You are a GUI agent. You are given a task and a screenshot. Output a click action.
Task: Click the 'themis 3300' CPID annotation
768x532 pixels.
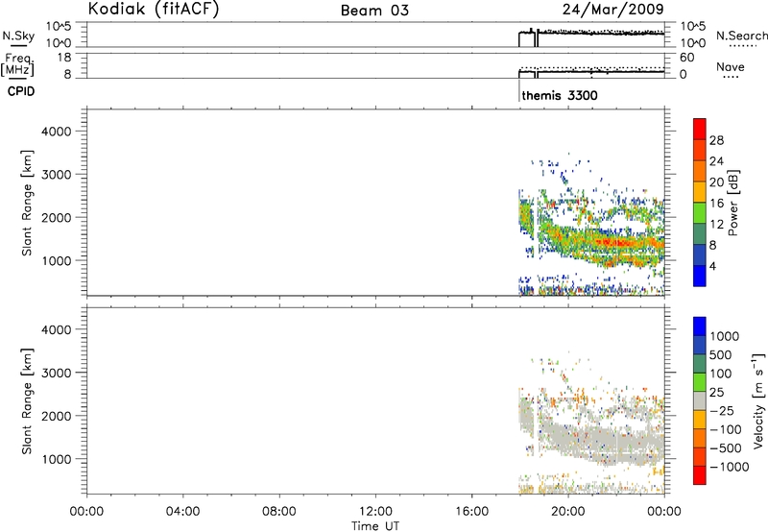[x=560, y=95]
